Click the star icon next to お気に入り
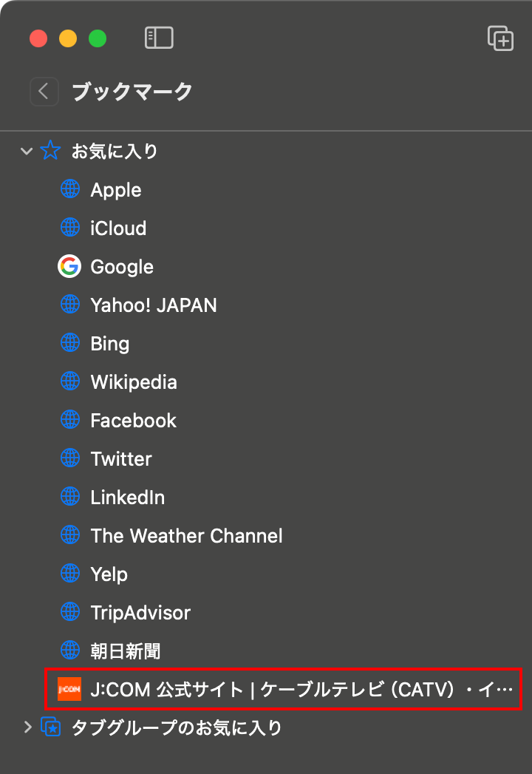The image size is (532, 774). point(50,150)
